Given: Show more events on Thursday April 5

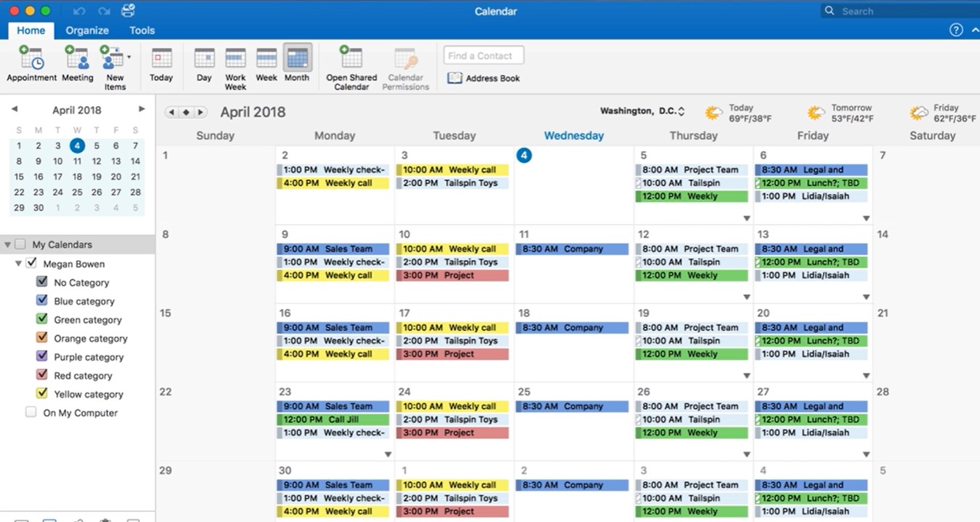Looking at the screenshot, I should tap(746, 218).
